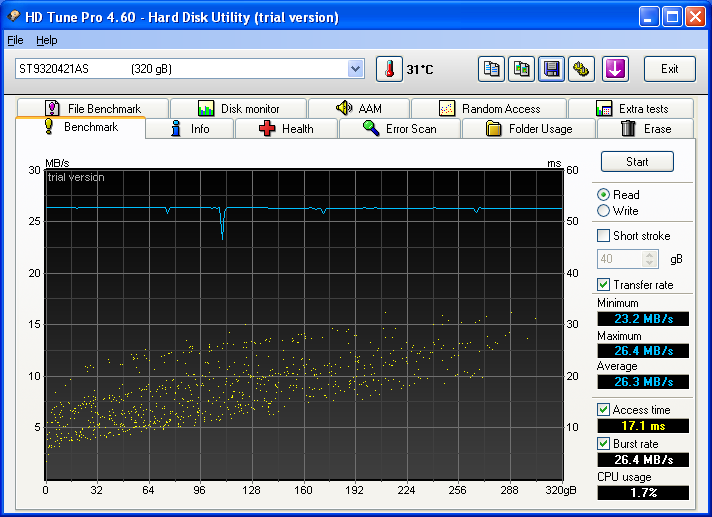Go to the Disk monitor tab
The width and height of the screenshot is (712, 517).
(238, 109)
